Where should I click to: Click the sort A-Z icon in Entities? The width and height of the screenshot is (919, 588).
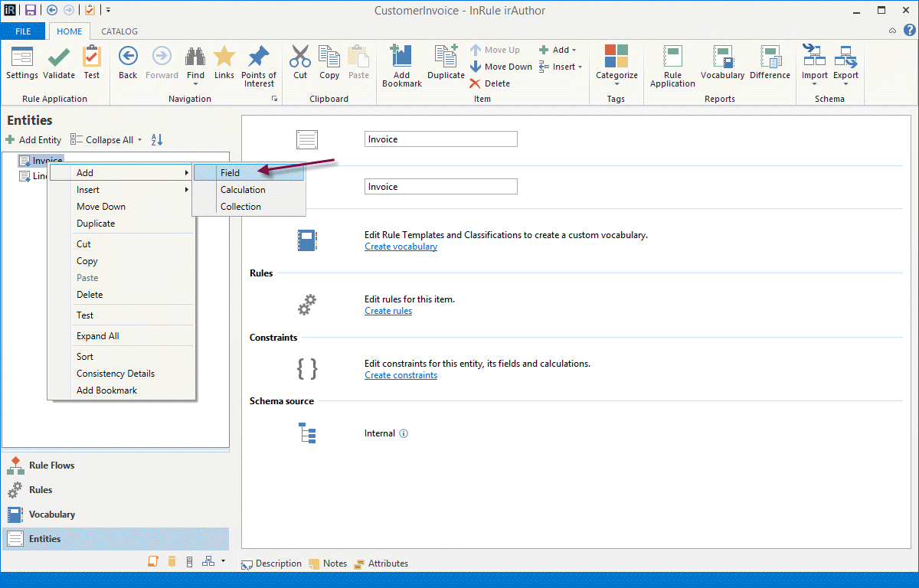click(157, 140)
